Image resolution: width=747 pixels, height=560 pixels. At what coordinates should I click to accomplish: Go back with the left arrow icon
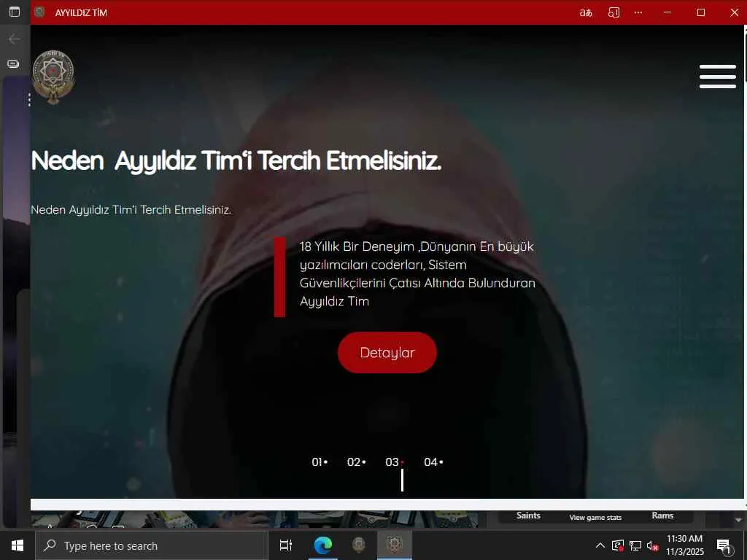point(15,39)
